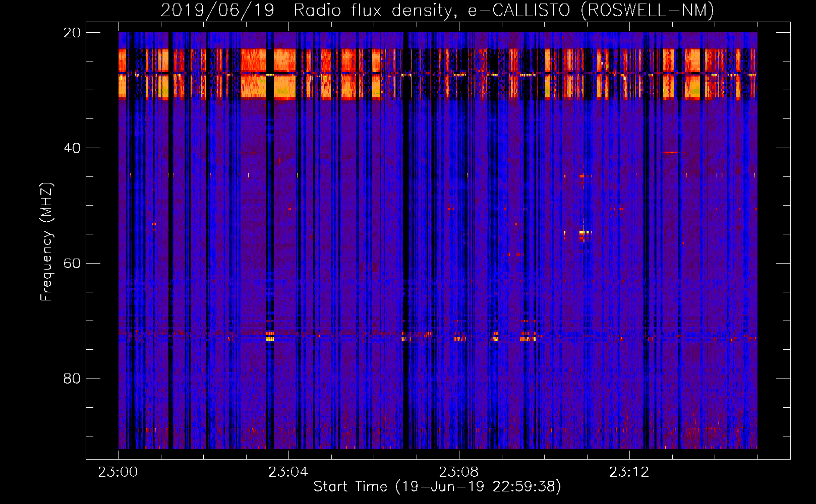Select the 23:12 time tick label
The height and width of the screenshot is (504, 816).
coord(629,472)
